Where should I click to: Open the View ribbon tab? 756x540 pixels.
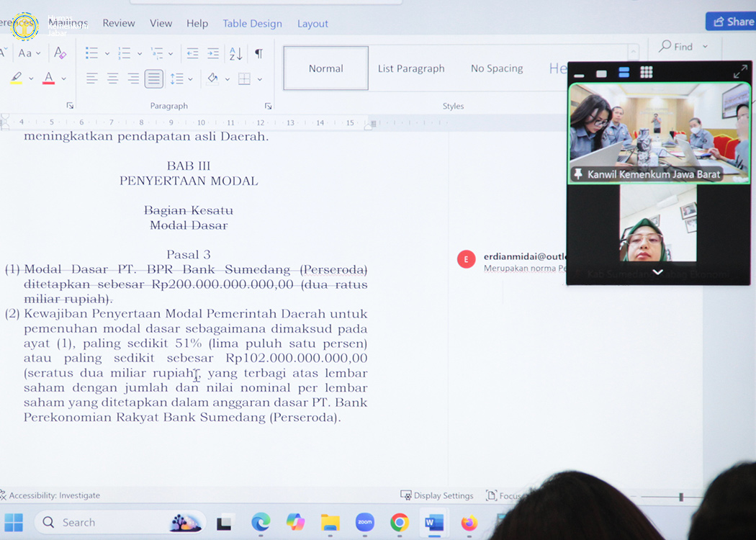161,23
